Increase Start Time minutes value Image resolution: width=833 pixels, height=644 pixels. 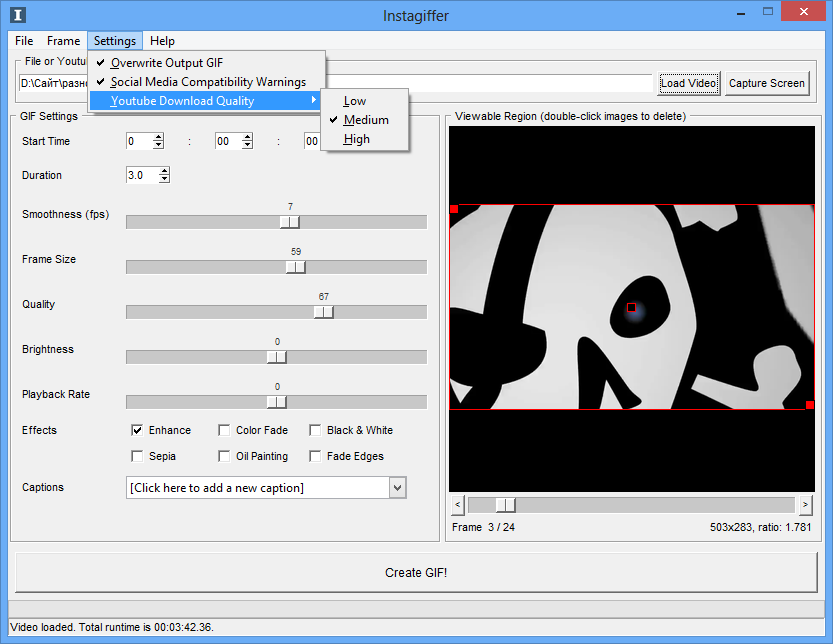coord(248,137)
